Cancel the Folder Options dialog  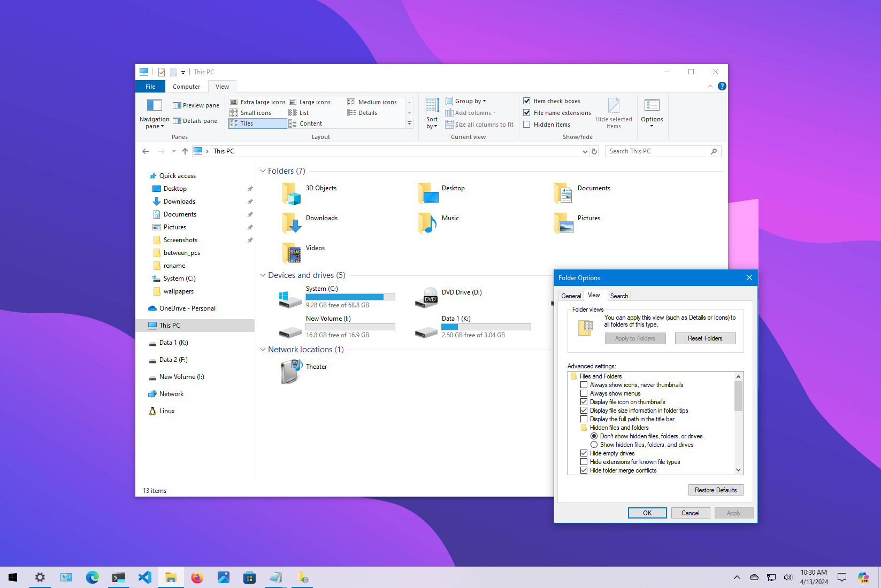click(x=690, y=513)
